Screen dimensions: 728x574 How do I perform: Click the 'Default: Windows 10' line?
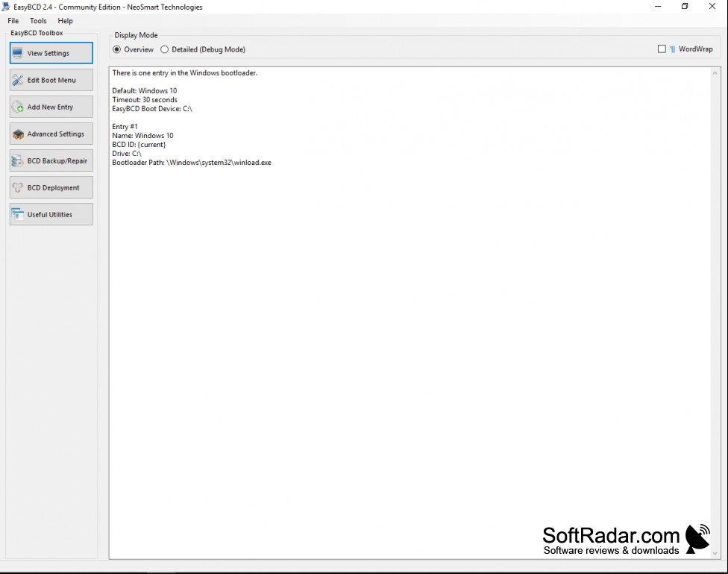point(145,90)
